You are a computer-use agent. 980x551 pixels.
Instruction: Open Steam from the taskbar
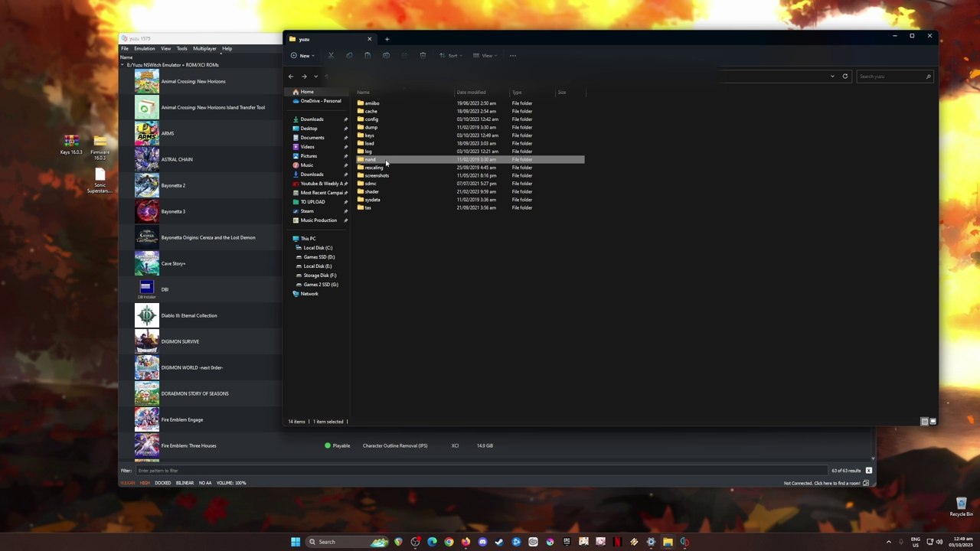point(499,542)
